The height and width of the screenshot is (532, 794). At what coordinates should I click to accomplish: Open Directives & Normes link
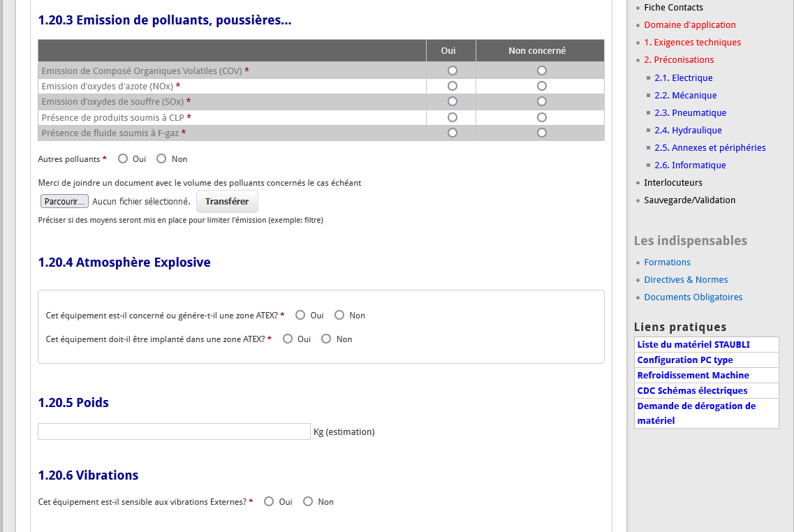686,280
